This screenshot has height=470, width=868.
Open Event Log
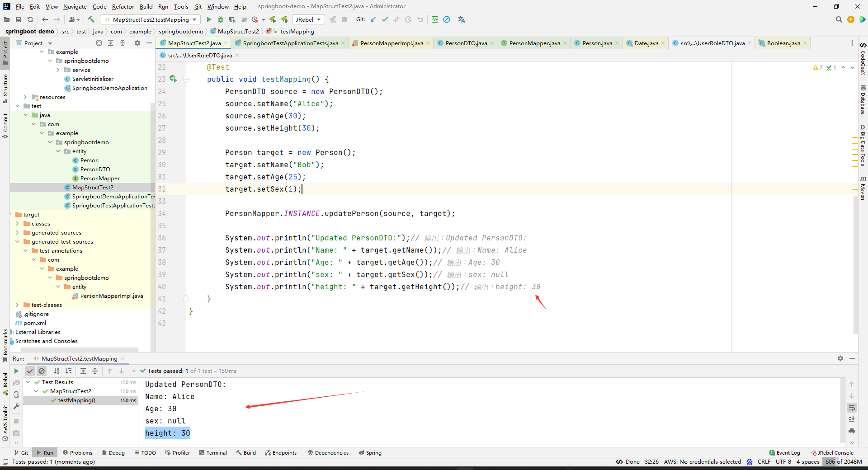(784, 453)
